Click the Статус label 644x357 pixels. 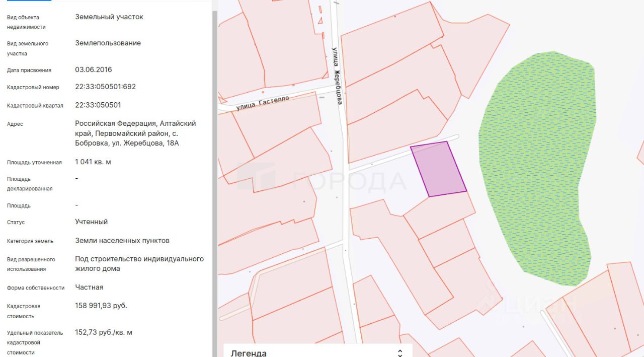(16, 223)
